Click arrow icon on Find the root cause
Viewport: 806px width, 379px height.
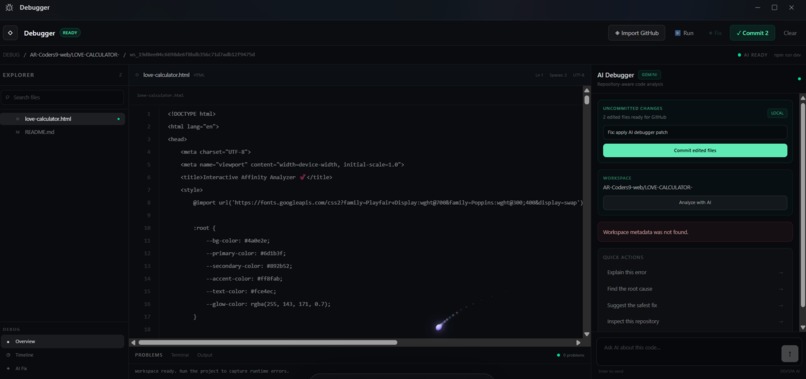coord(781,289)
